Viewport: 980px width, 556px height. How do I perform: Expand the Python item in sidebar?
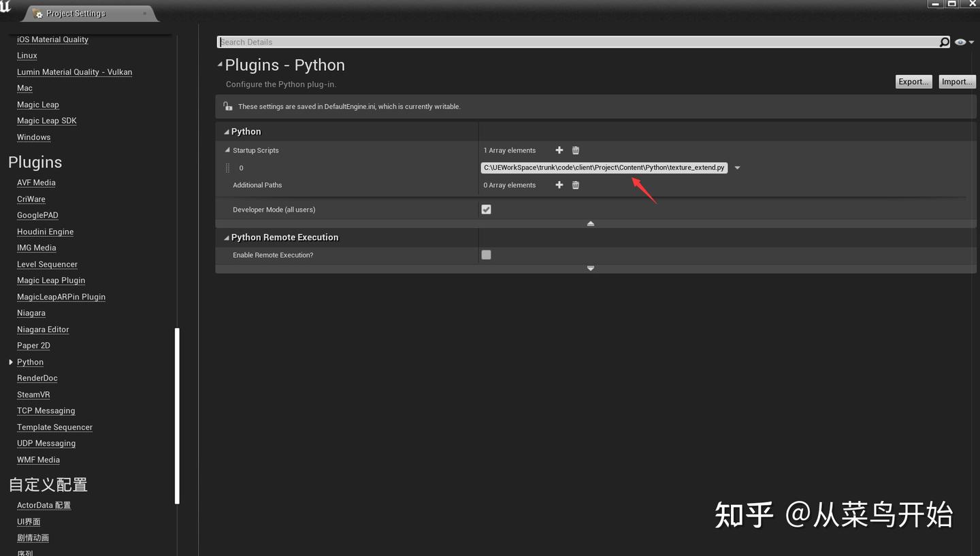coord(10,362)
